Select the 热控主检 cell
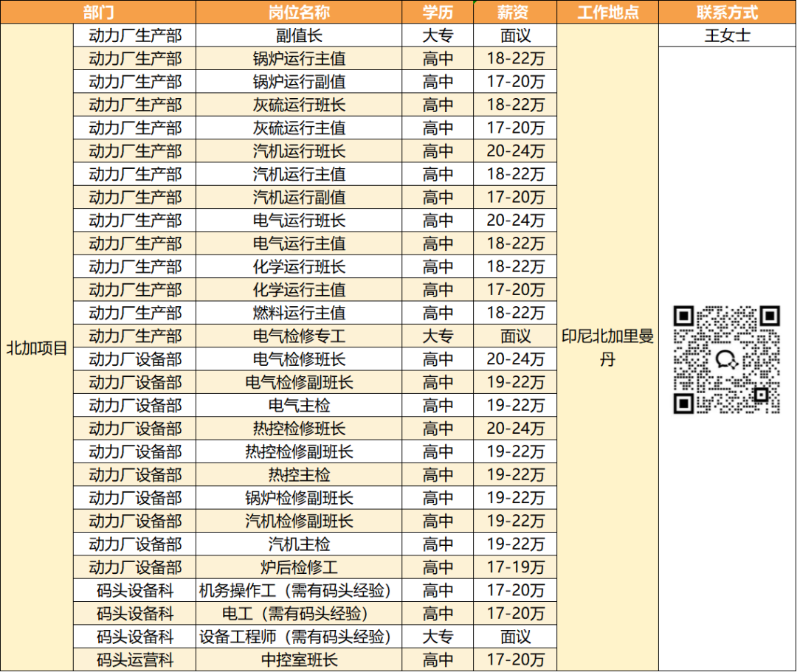This screenshot has height=672, width=797. coord(299,474)
